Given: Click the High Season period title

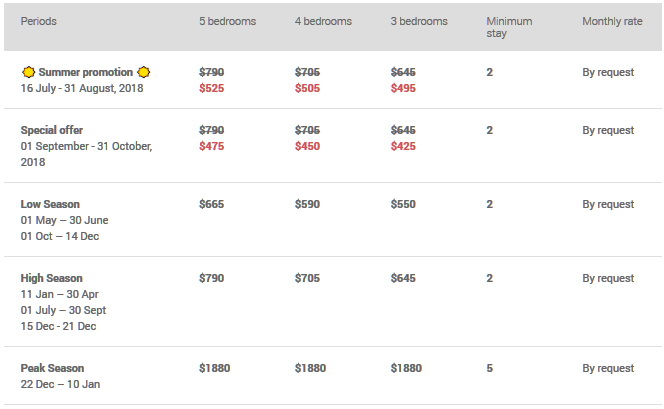Looking at the screenshot, I should 52,278.
